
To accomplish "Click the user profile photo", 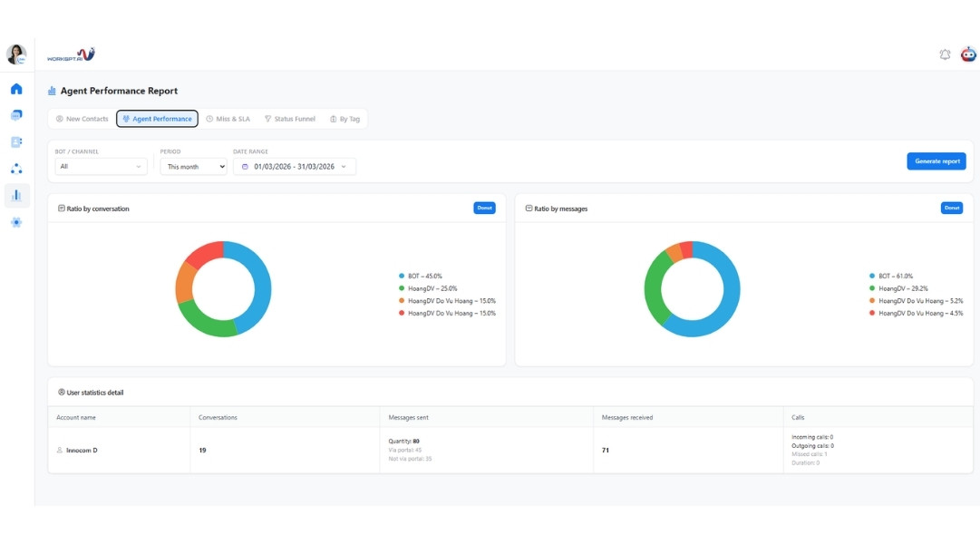I will point(16,54).
